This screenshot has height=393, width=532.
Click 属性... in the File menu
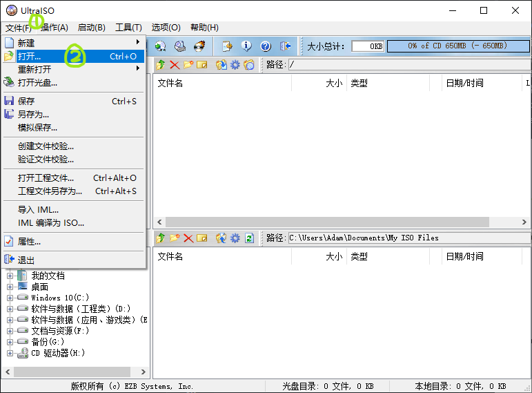(x=29, y=242)
